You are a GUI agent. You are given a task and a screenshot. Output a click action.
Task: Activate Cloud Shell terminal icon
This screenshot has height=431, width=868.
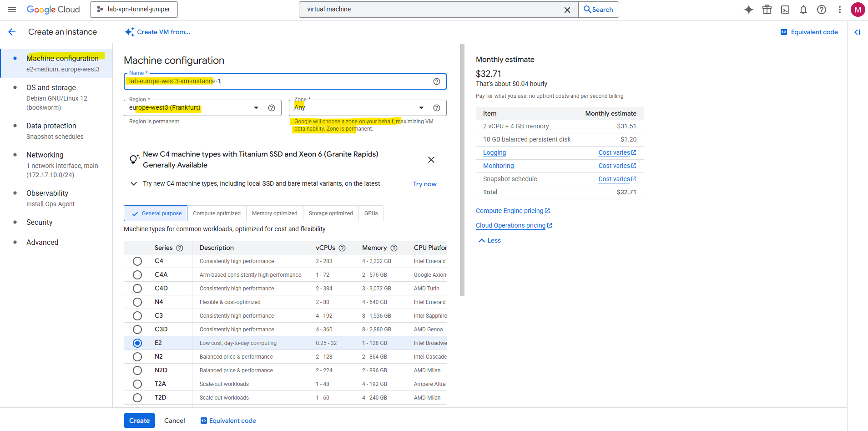[x=785, y=10]
